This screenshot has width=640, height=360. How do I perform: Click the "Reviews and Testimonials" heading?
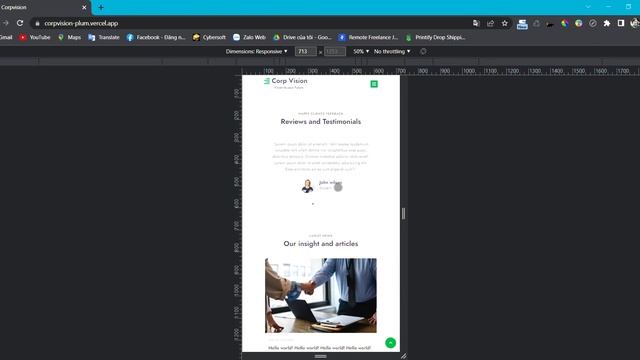pyautogui.click(x=321, y=122)
